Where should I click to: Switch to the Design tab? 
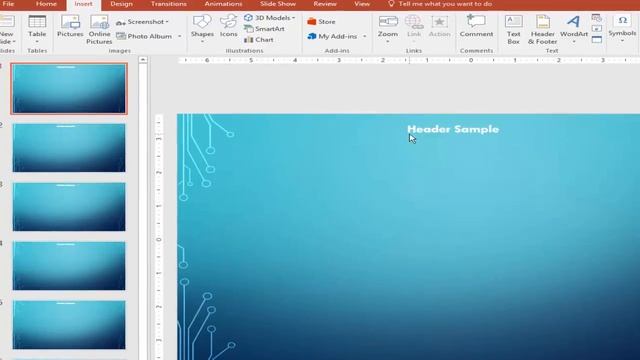(121, 4)
